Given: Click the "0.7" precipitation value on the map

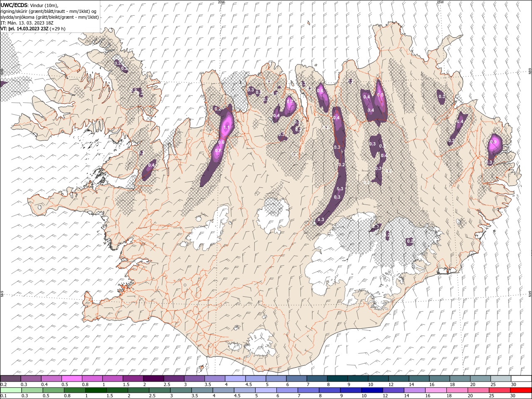Looking at the screenshot, I should pos(290,101).
